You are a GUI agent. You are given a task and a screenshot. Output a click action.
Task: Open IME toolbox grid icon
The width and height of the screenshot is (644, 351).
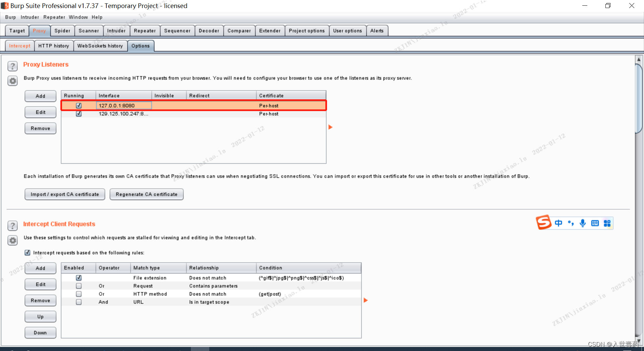(x=607, y=223)
